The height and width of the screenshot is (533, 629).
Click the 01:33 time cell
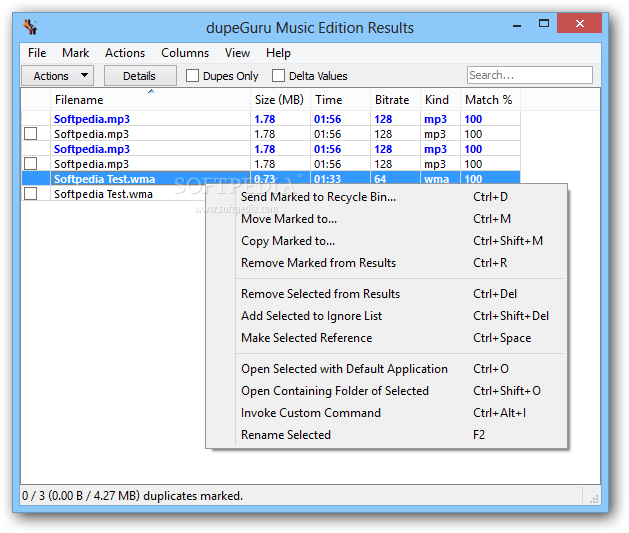(x=340, y=179)
